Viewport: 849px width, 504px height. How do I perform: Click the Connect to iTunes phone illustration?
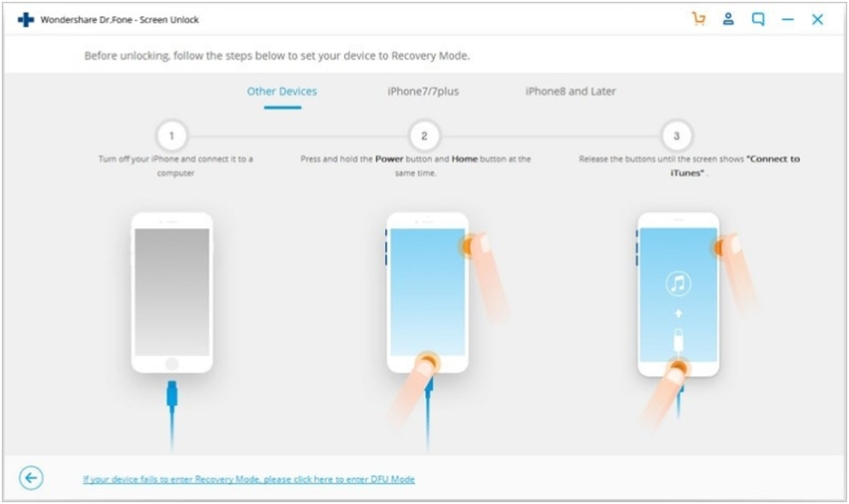coord(677,292)
